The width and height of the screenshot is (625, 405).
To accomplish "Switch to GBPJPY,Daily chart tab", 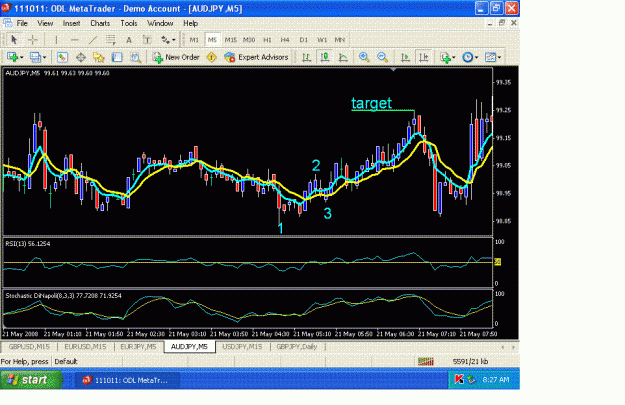I will 297,347.
